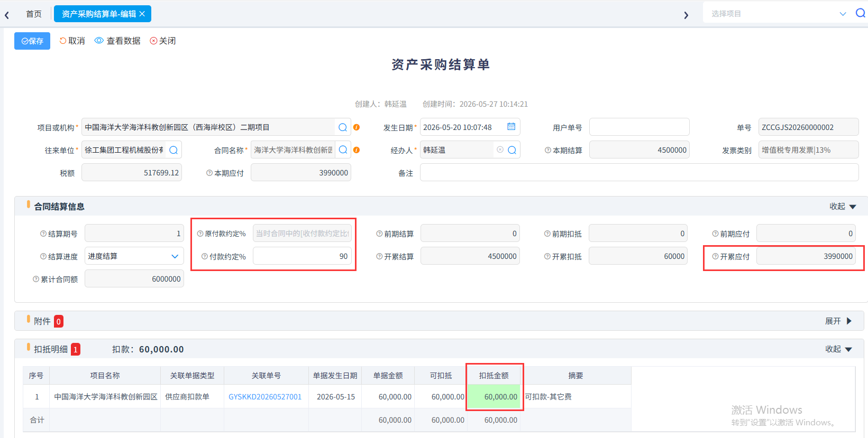Click help icon beside 结算期号 label
868x438 pixels.
[x=43, y=234]
